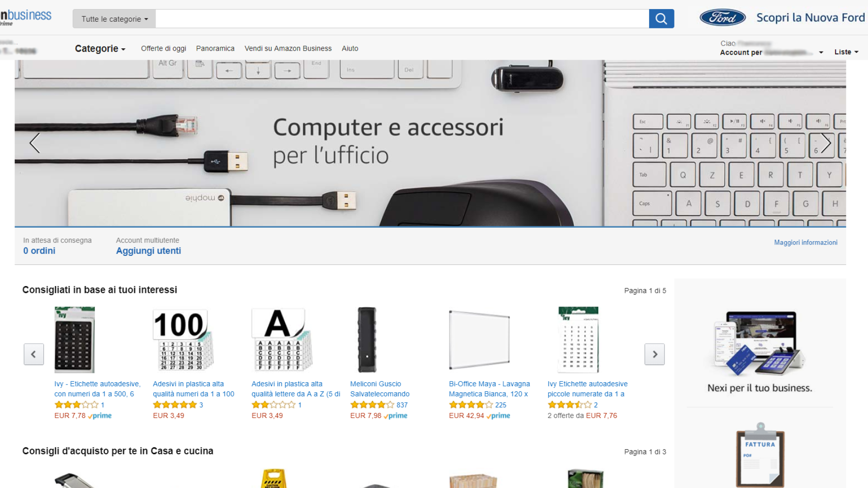Open the Amazon Business logo home
This screenshot has height=488, width=868.
[26, 17]
